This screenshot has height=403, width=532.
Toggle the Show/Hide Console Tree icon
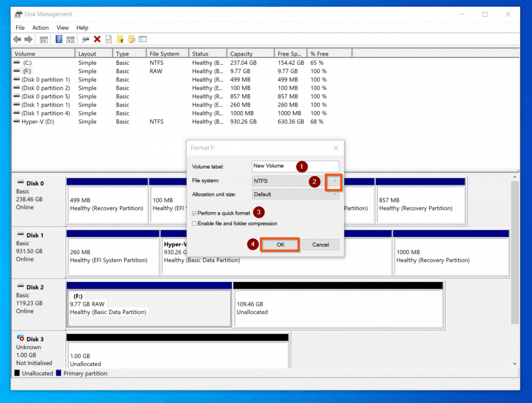click(x=44, y=39)
